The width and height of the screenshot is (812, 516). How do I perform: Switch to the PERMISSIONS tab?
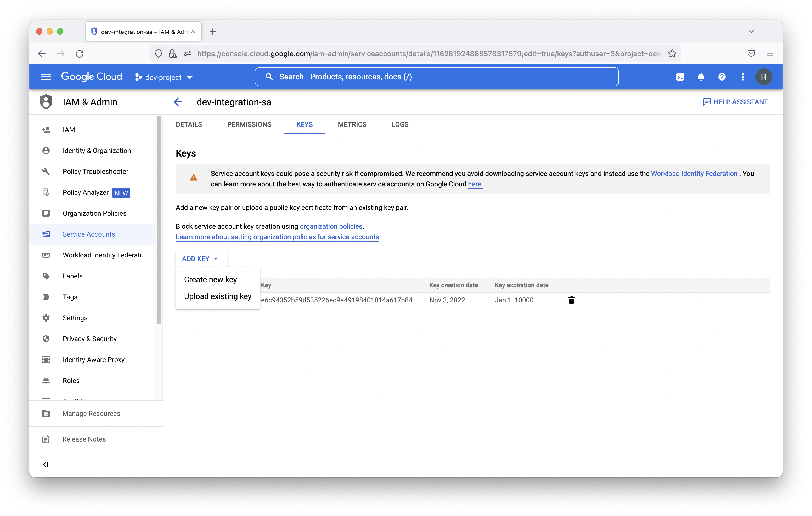pyautogui.click(x=249, y=124)
